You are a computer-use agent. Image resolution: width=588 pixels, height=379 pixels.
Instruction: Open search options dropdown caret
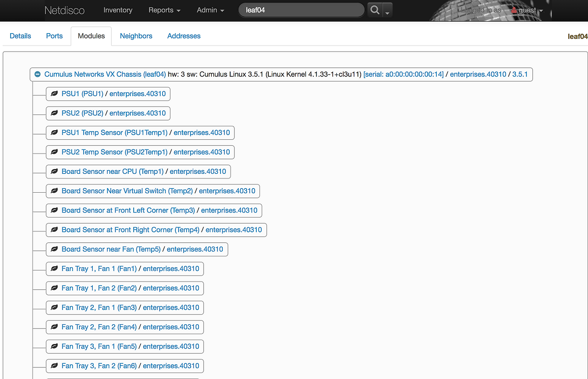387,10
